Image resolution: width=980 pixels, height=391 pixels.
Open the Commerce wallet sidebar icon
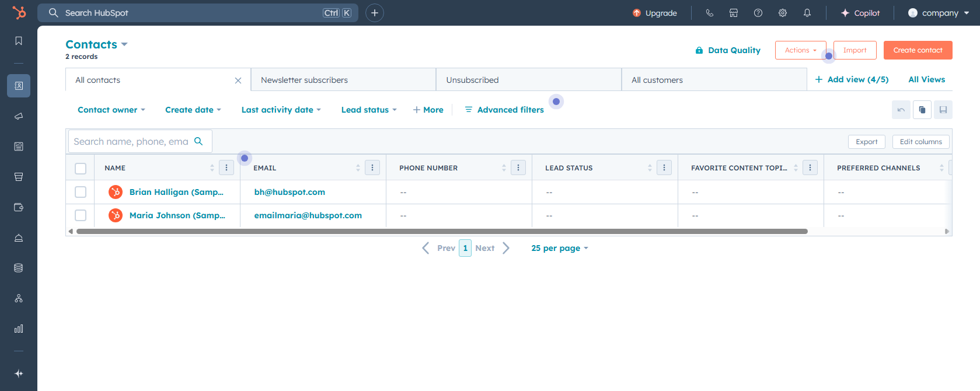19,207
